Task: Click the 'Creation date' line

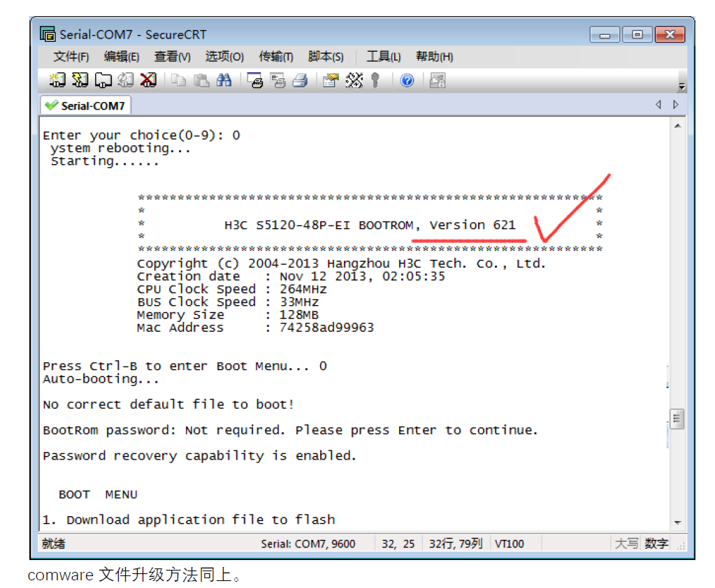Action: click(x=291, y=277)
